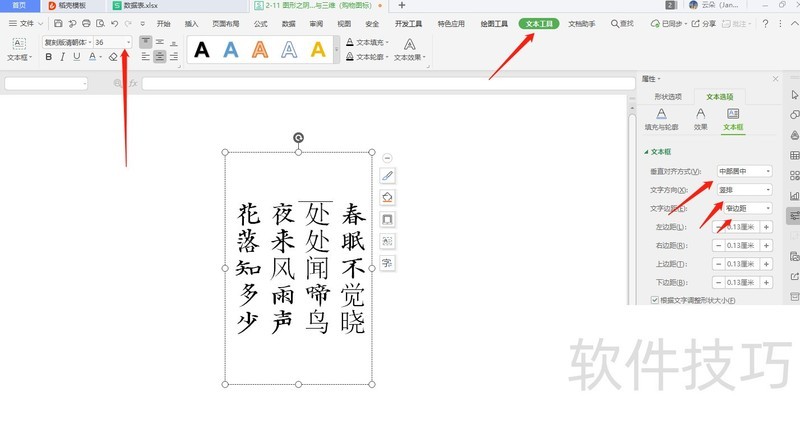
Task: Click the minus collapse icon beside text box
Action: [x=387, y=158]
